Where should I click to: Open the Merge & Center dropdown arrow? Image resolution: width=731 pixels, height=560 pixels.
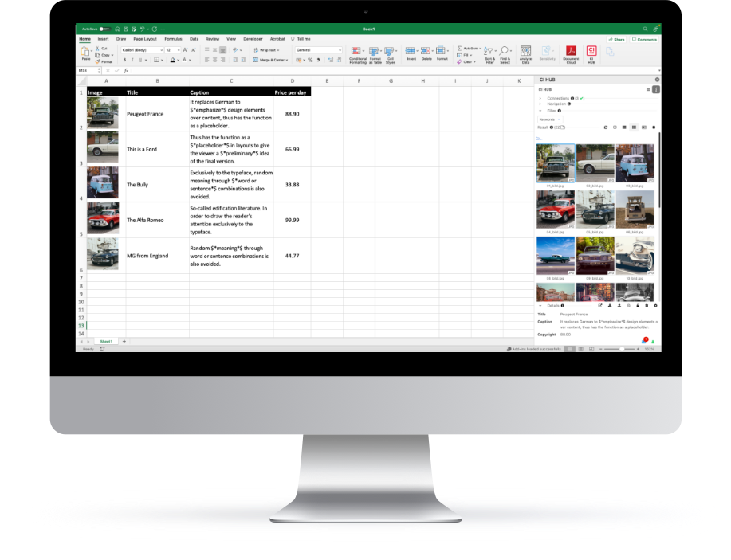click(x=287, y=60)
